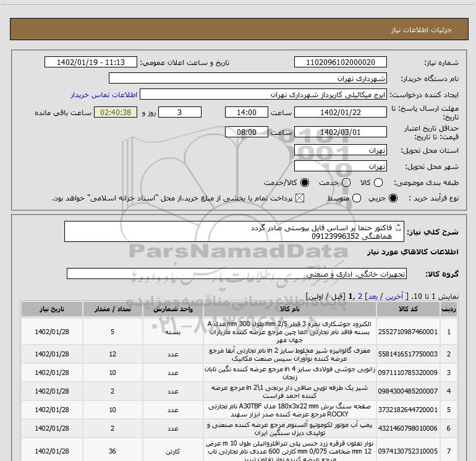Click item code 3732182644720001
Screen dimensions: 476x461
(408, 410)
